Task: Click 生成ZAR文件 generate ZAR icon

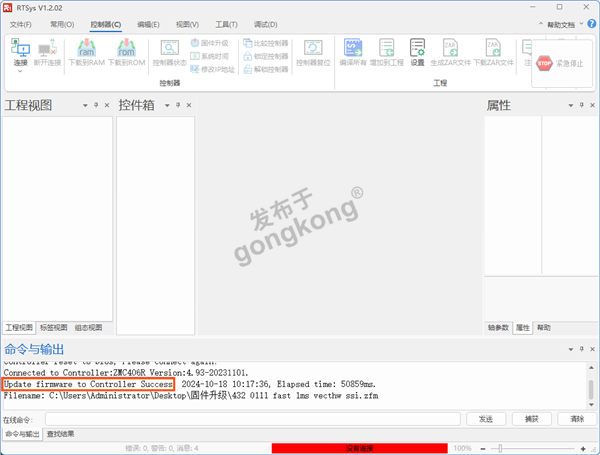Action: coord(450,48)
